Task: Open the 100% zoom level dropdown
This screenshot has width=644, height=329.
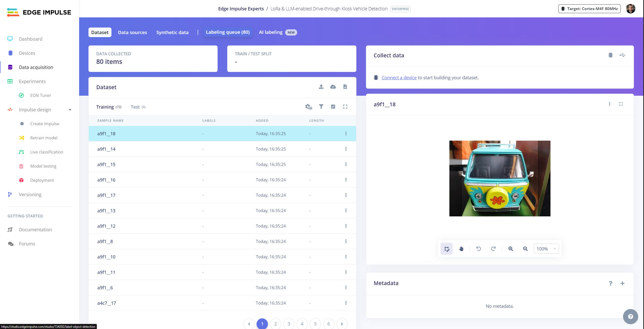Action: [546, 249]
